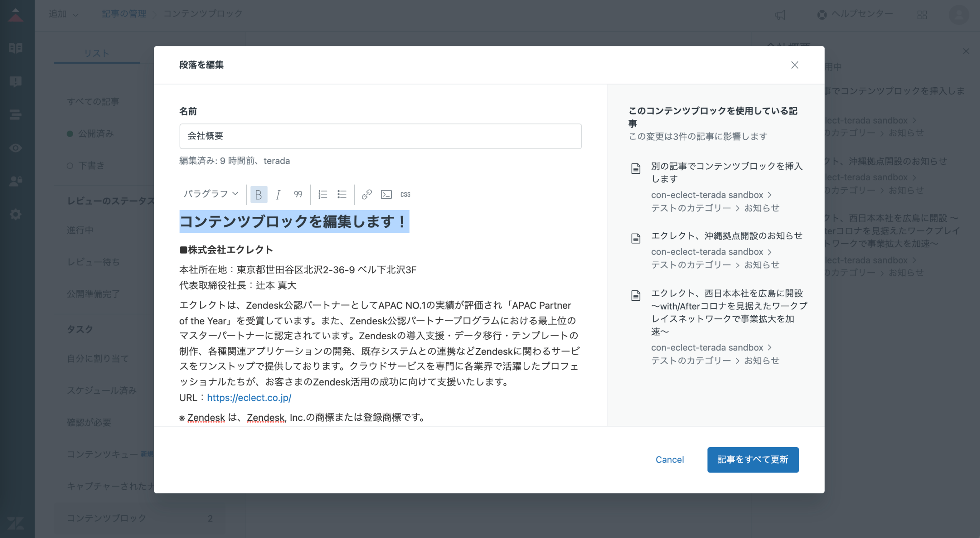980x538 pixels.
Task: Select 確認が必要 task filter
Action: point(89,422)
